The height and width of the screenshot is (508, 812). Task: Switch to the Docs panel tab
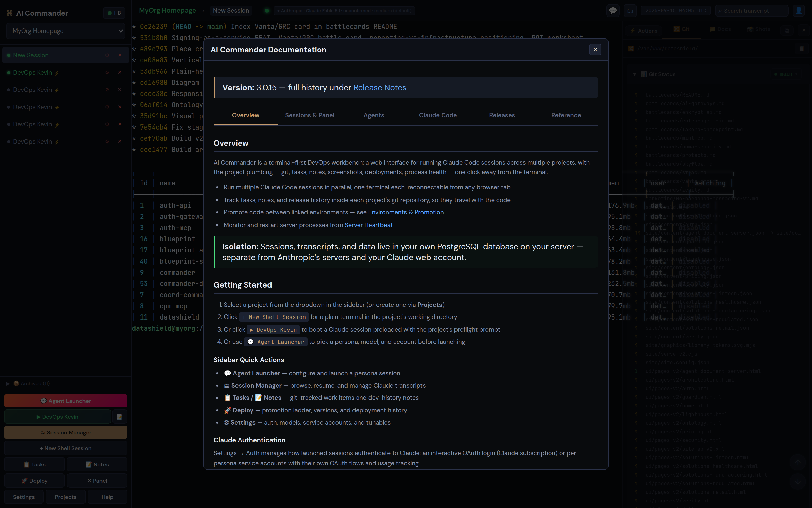[720, 29]
